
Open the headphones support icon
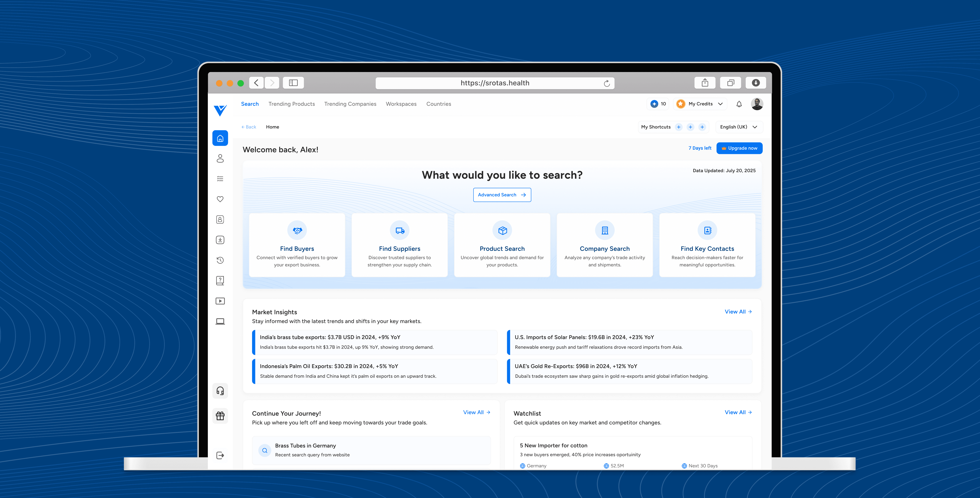tap(220, 391)
